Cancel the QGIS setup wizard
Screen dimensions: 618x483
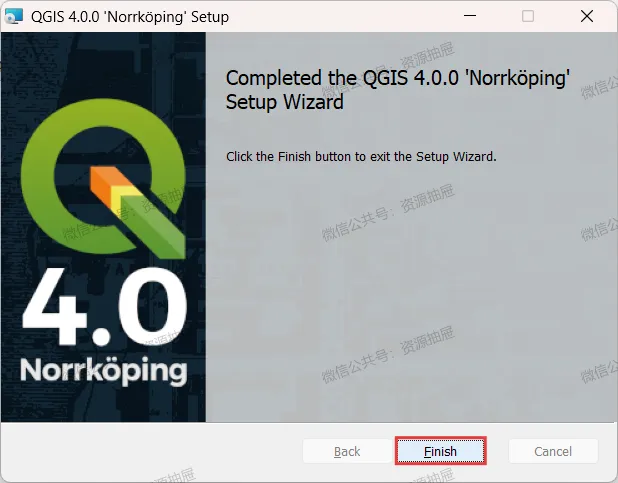tap(553, 451)
